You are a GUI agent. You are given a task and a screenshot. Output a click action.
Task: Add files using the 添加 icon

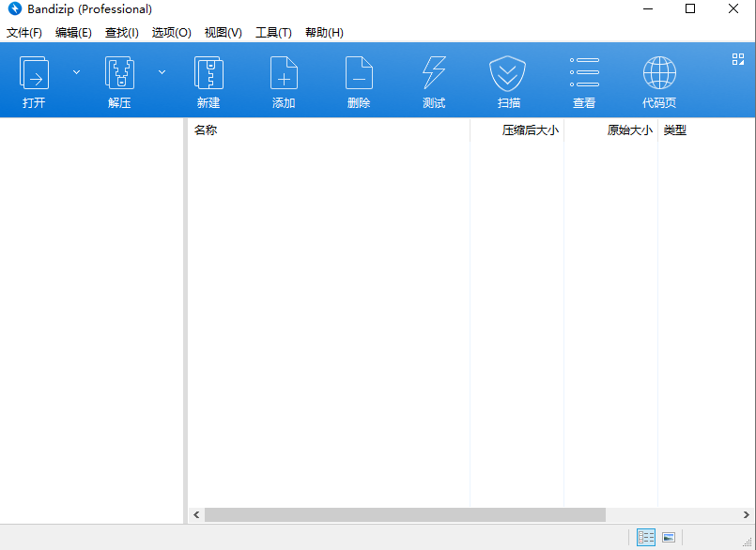[x=284, y=73]
